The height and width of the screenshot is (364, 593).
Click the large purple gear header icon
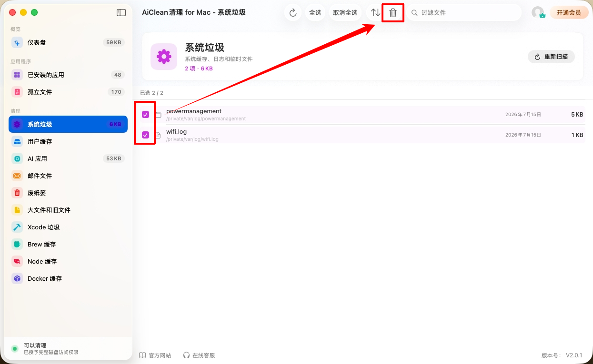(x=164, y=56)
